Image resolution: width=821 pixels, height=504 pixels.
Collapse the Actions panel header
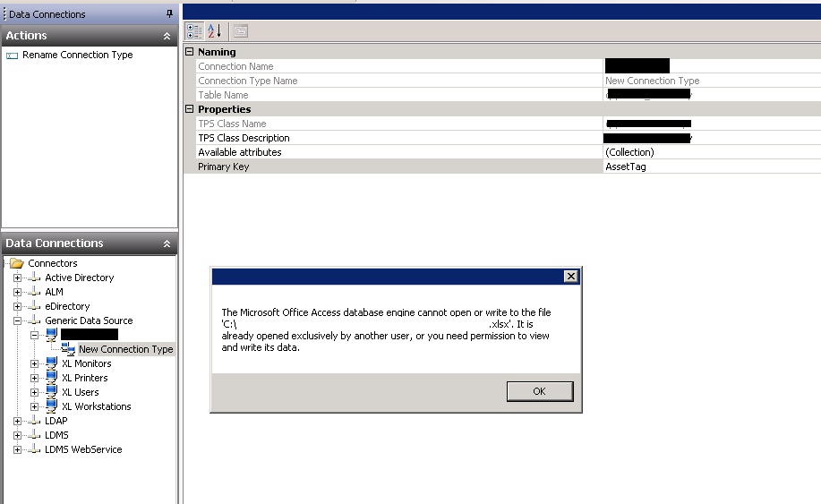coord(167,36)
